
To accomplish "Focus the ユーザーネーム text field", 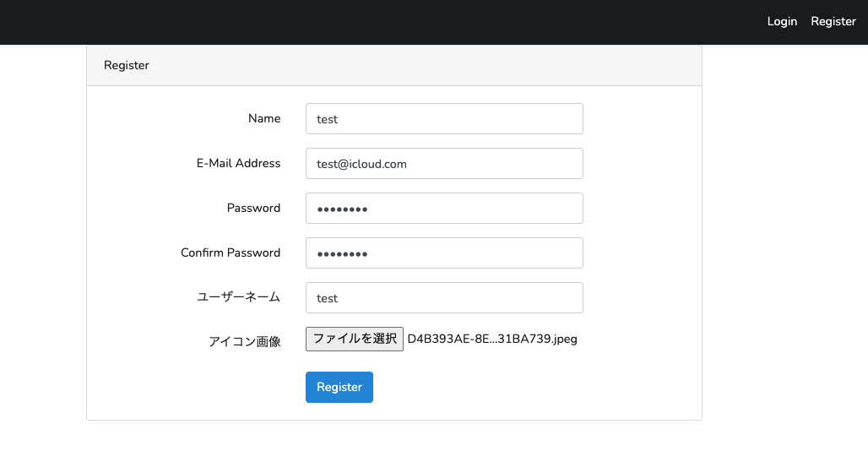I will tap(444, 298).
